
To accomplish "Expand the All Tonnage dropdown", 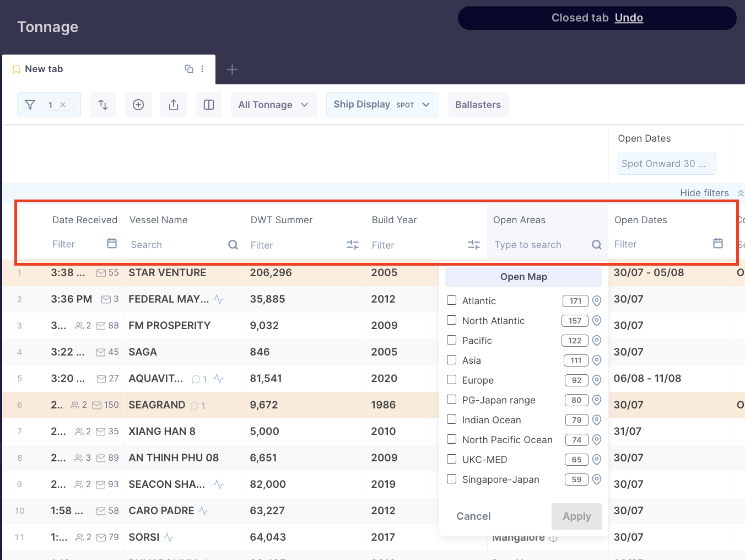I will coord(273,105).
